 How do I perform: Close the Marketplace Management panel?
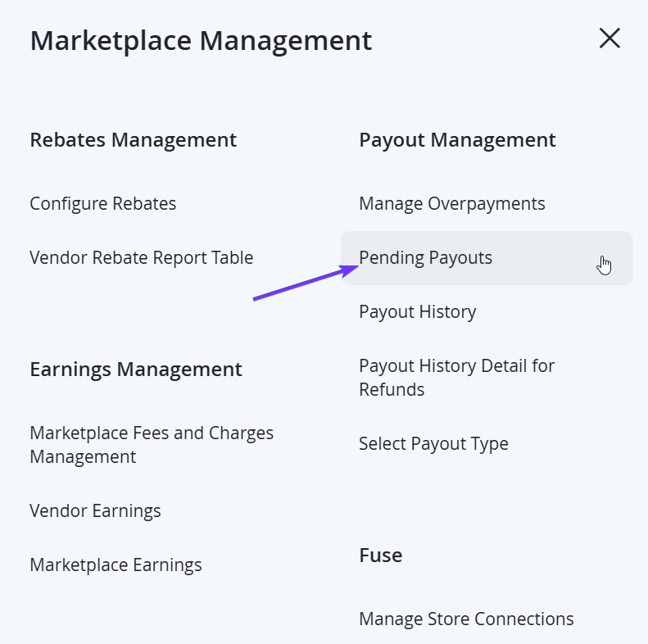(609, 39)
